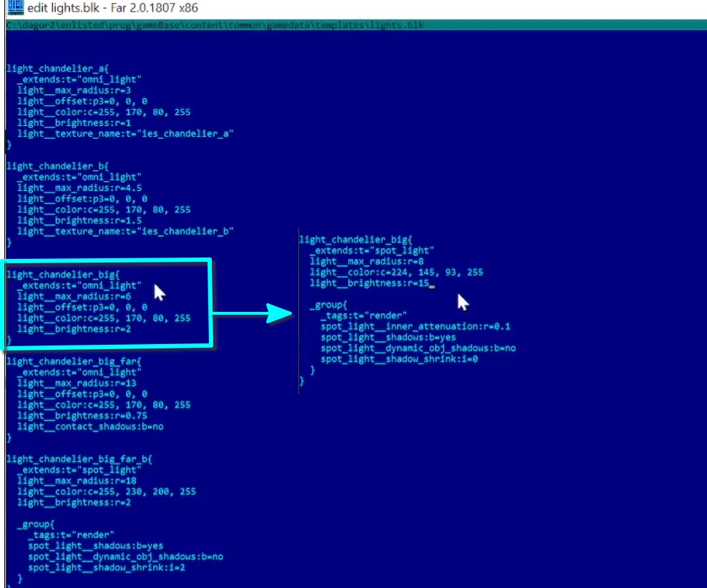Click the ies_chandelier_b texture name line
The image size is (707, 588).
(x=125, y=231)
